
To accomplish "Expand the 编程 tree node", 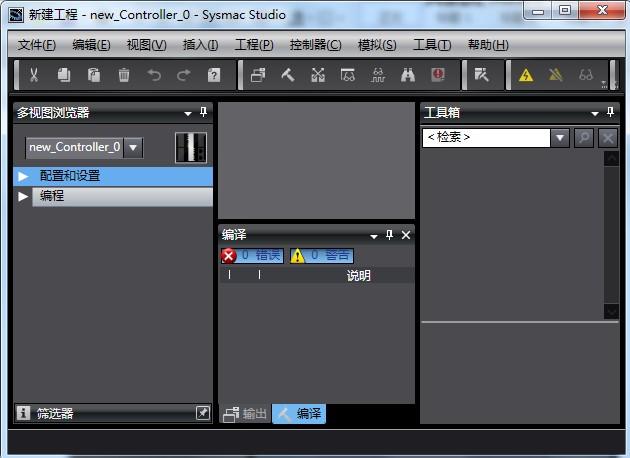I will [23, 196].
